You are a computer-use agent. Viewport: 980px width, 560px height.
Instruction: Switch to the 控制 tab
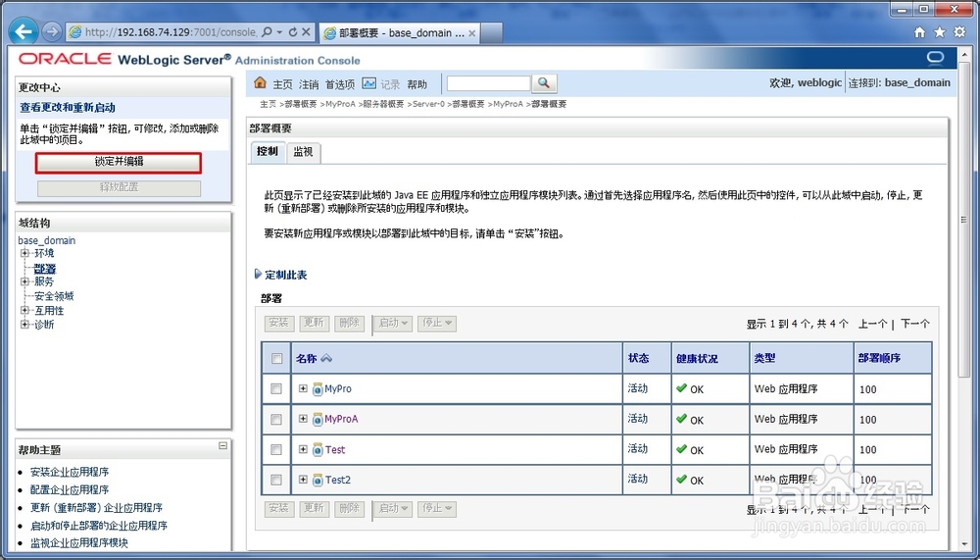[268, 152]
